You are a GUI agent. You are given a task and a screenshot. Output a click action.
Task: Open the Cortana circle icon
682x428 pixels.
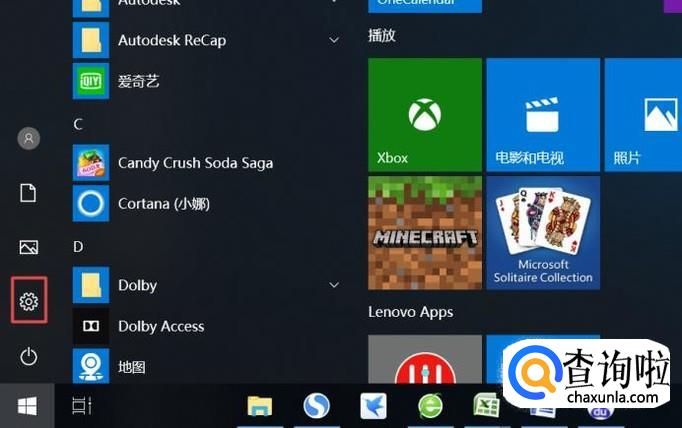pyautogui.click(x=91, y=204)
